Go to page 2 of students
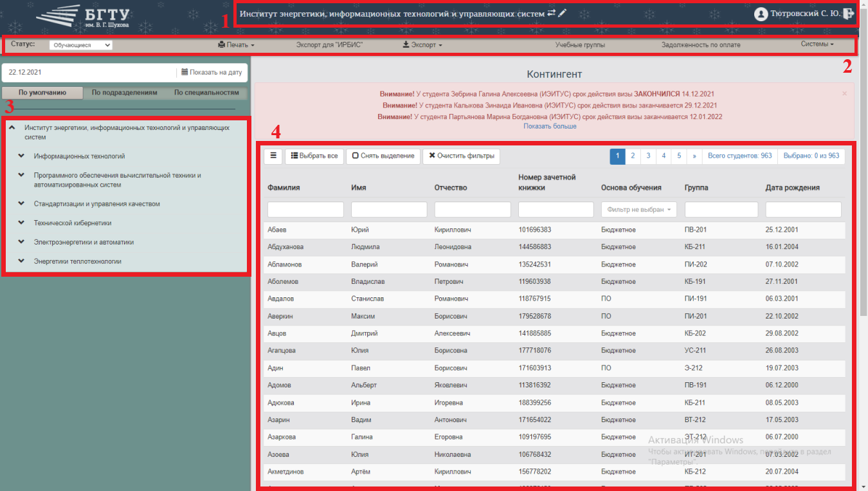 633,156
